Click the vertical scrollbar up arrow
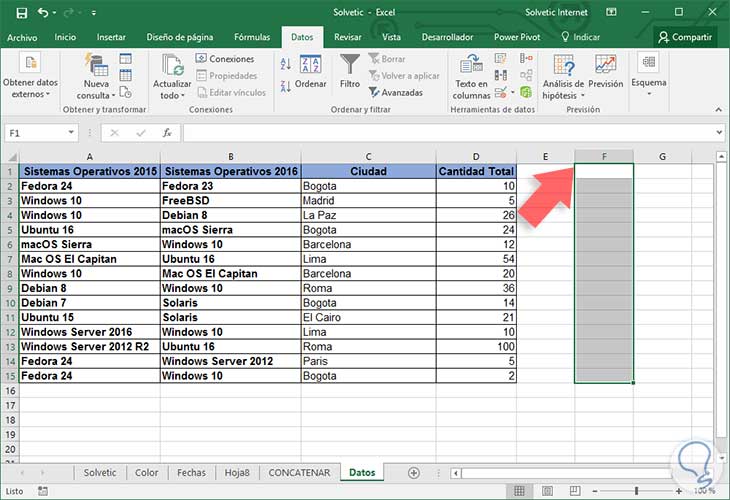The height and width of the screenshot is (500, 730). [721, 157]
